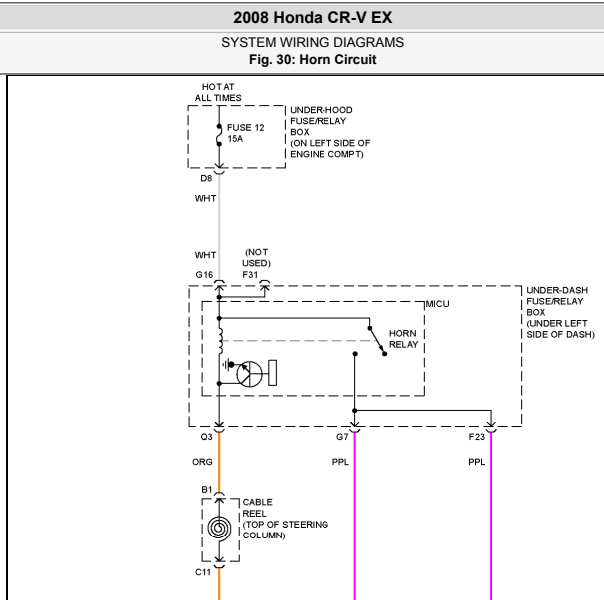Click the 'HORN RELAY' label
Viewport: 604px width, 600px height.
403,339
